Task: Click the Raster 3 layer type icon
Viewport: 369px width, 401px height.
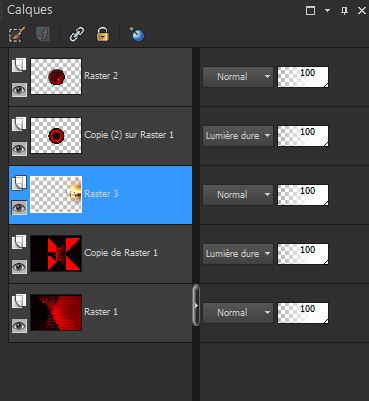Action: click(x=19, y=183)
